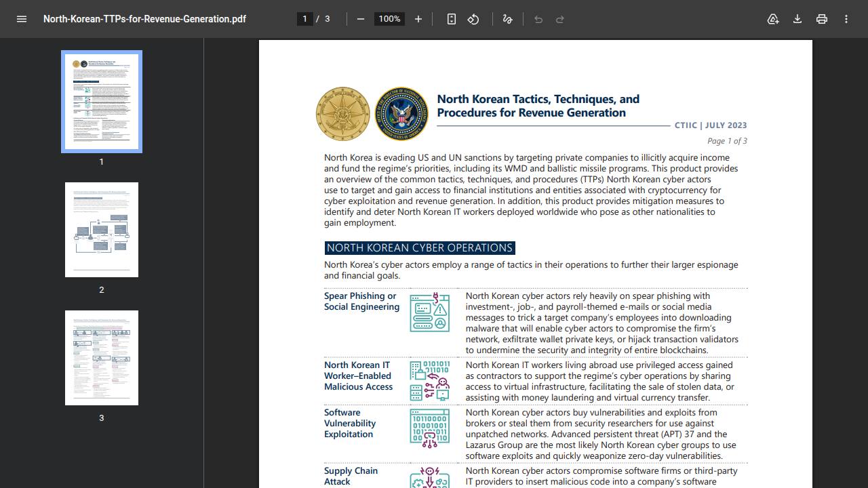Rotate the document counterclockwise

point(473,19)
